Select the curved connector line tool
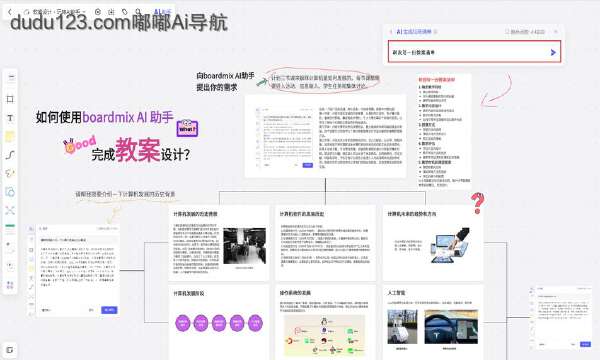The width and height of the screenshot is (600, 360). click(x=10, y=155)
